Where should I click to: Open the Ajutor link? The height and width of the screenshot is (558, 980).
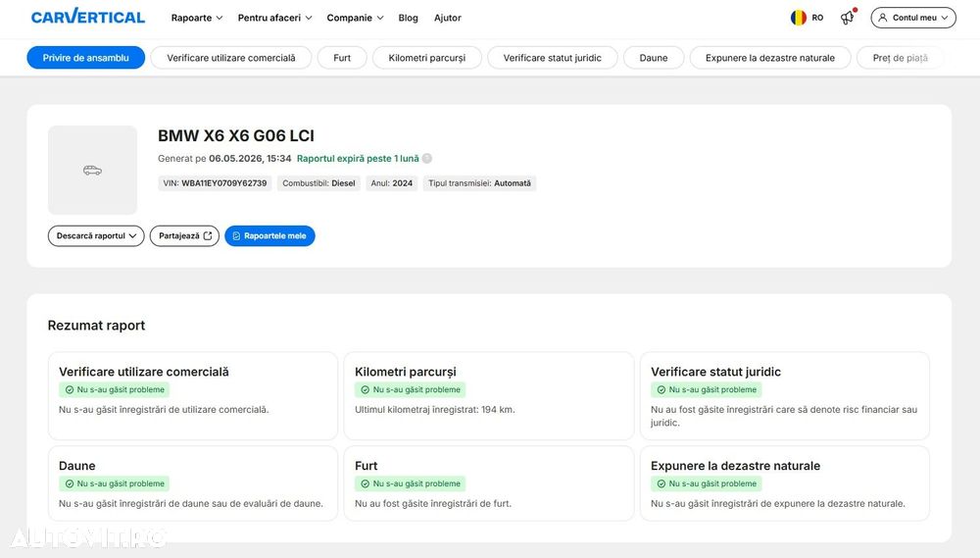click(x=448, y=18)
